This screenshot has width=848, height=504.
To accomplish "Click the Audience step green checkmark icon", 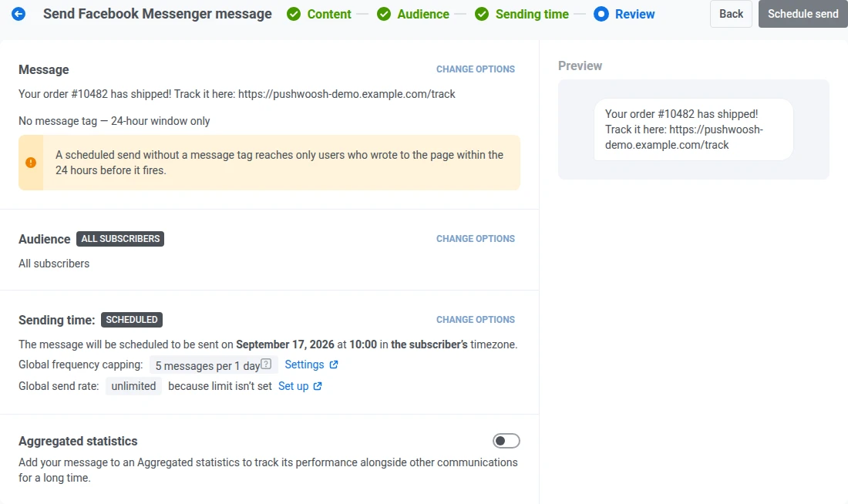I will 384,14.
